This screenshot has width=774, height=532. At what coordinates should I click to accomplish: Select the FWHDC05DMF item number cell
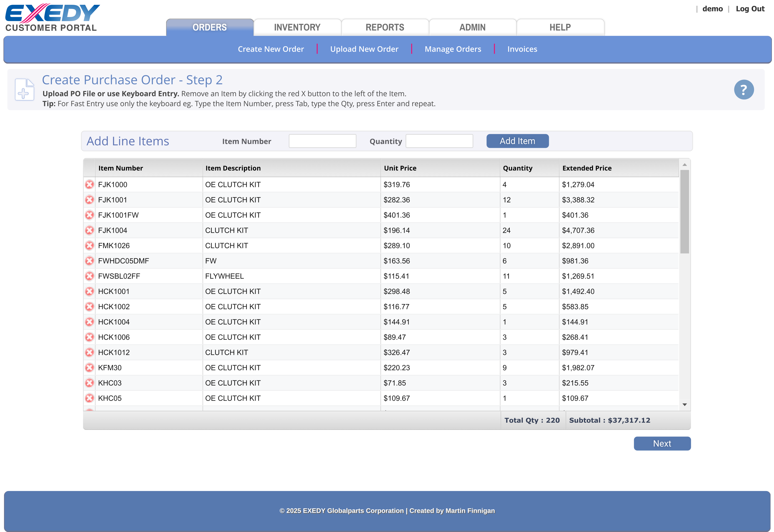pos(149,261)
